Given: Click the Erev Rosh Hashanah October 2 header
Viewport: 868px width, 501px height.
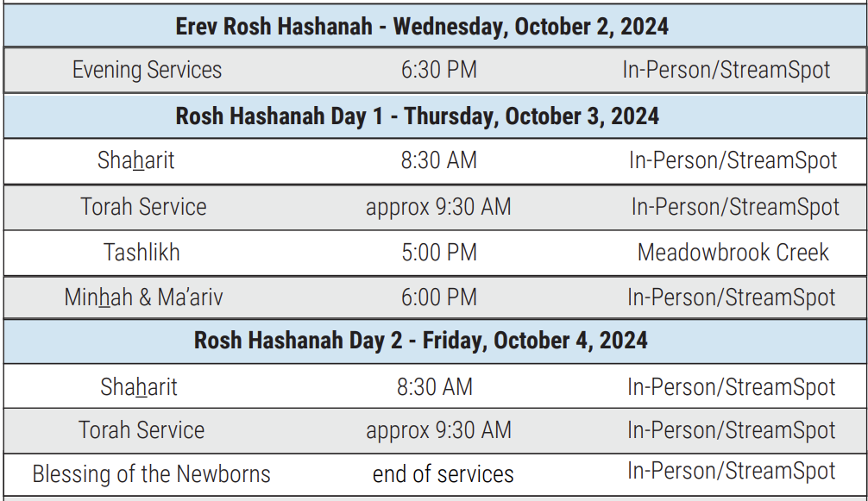Looking at the screenshot, I should point(422,27).
